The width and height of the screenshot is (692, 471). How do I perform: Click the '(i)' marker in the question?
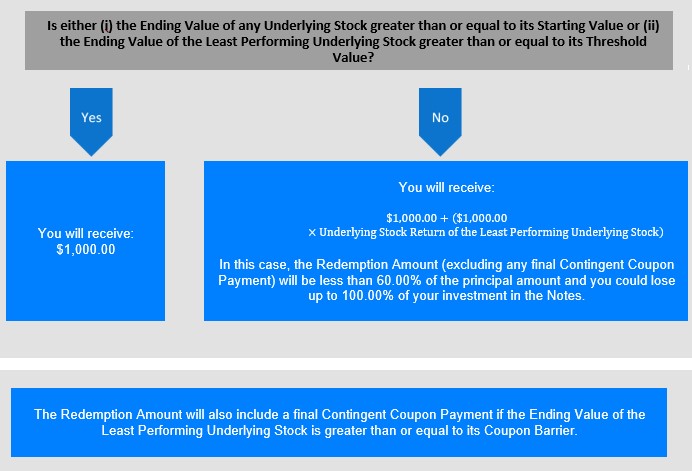pos(106,26)
